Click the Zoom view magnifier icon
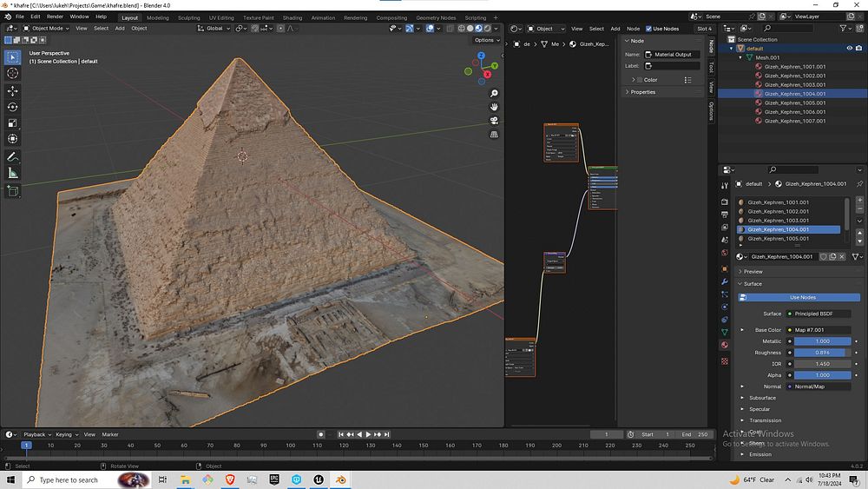Image resolution: width=868 pixels, height=489 pixels. pos(494,93)
